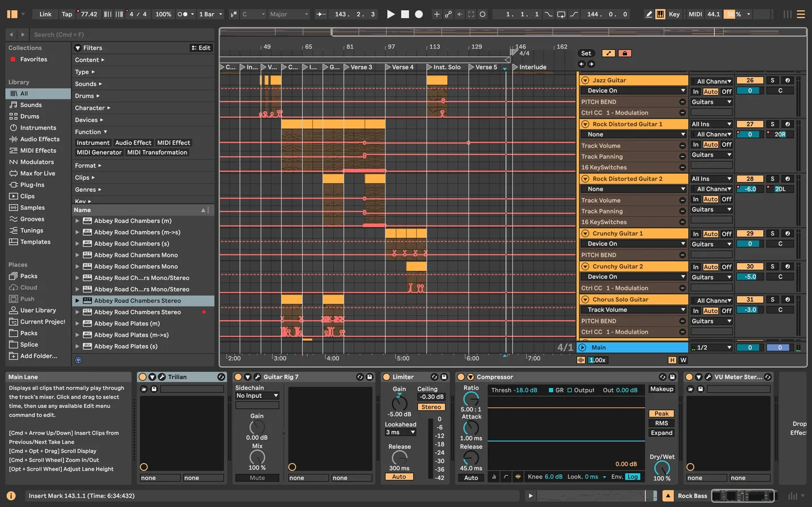
Task: Select the MIDI Effect function filter tag
Action: pos(174,143)
